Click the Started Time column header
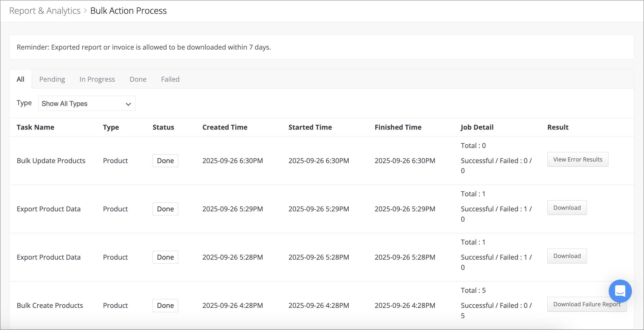The image size is (644, 330). (x=310, y=127)
